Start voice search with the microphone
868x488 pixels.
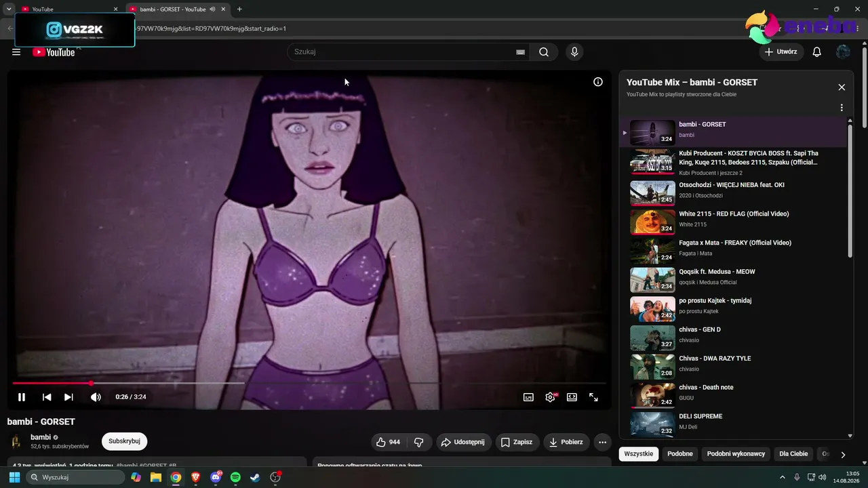(574, 52)
